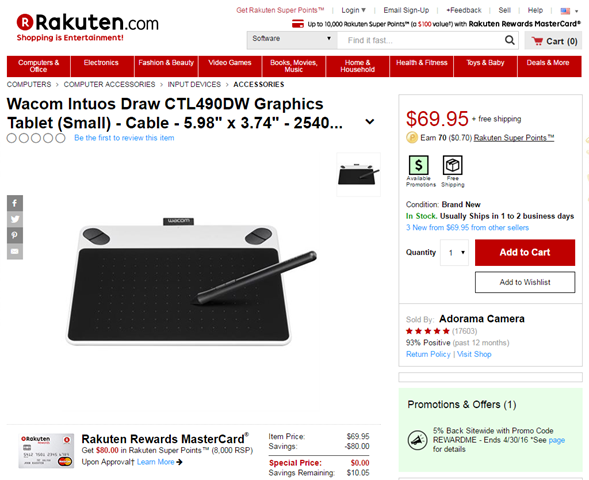Click the Add to Cart button

point(525,252)
